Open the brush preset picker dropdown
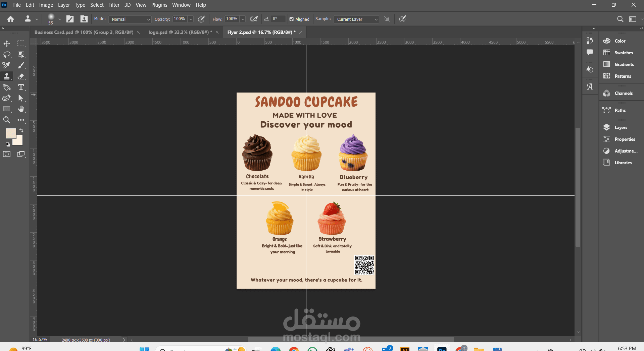This screenshot has height=351, width=644. click(x=59, y=19)
